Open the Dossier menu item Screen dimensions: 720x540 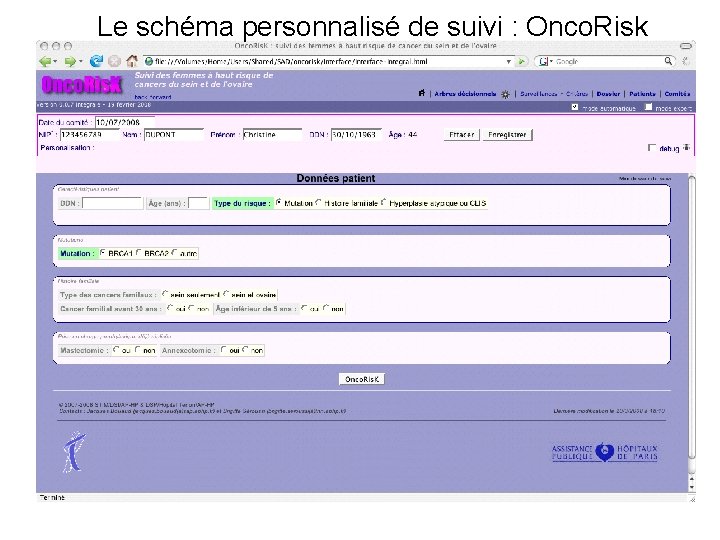pos(608,94)
